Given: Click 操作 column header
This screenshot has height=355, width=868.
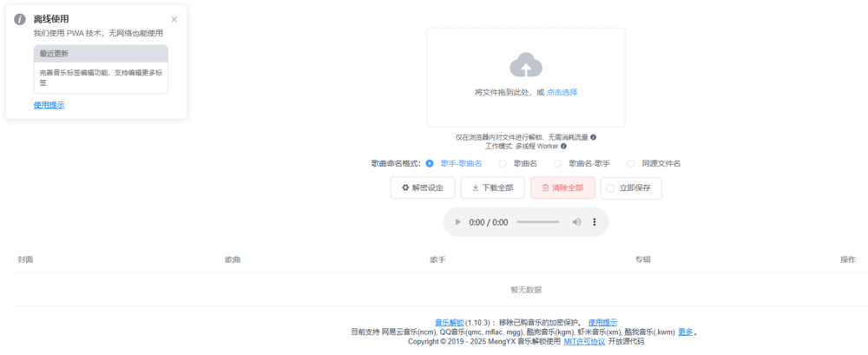Looking at the screenshot, I should click(848, 260).
